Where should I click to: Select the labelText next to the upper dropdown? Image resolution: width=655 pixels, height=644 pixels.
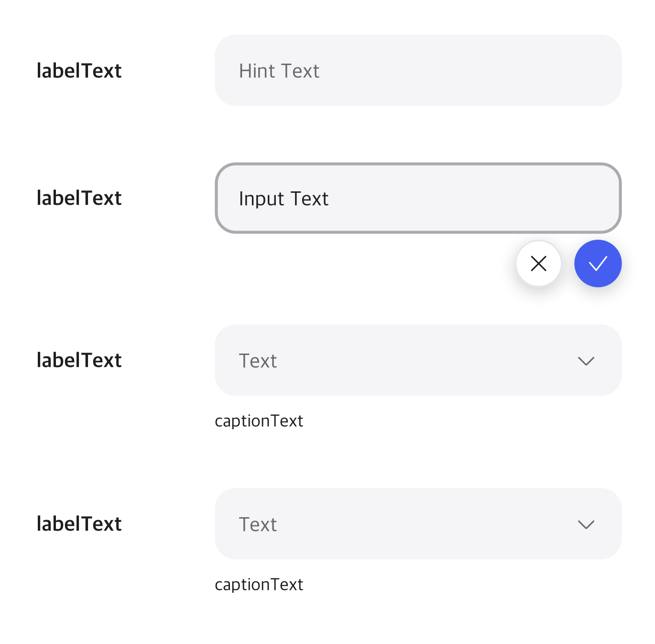pos(79,360)
